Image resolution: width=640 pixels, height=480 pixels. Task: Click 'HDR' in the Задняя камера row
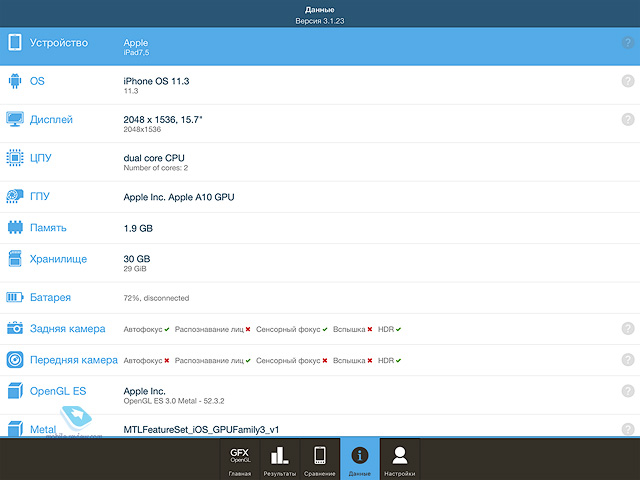[x=386, y=329]
